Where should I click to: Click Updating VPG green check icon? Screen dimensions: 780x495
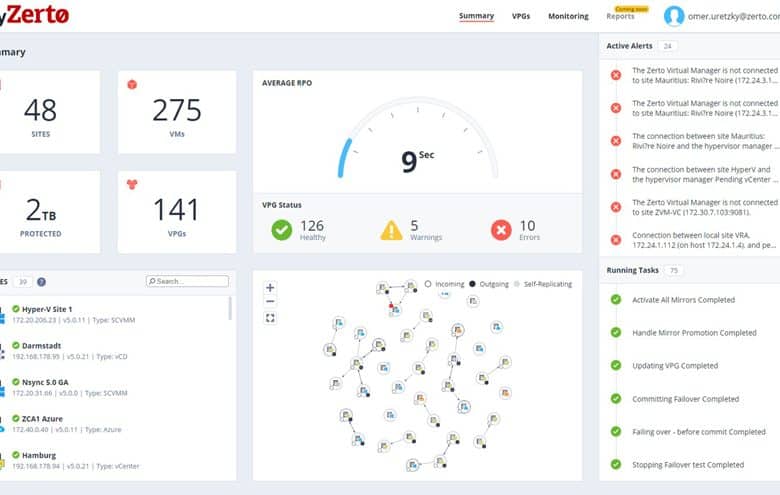point(616,366)
